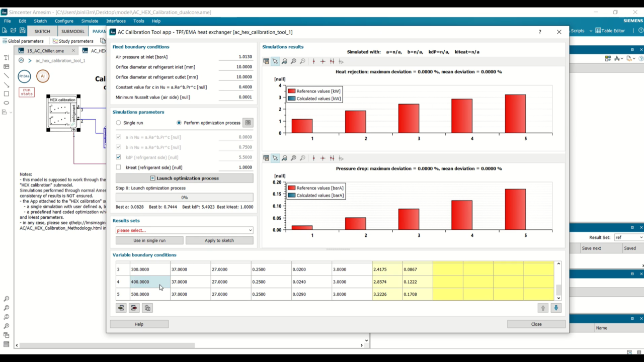Screen dimensions: 644x362
Task: Click Global parameters button
Action: 23,41
